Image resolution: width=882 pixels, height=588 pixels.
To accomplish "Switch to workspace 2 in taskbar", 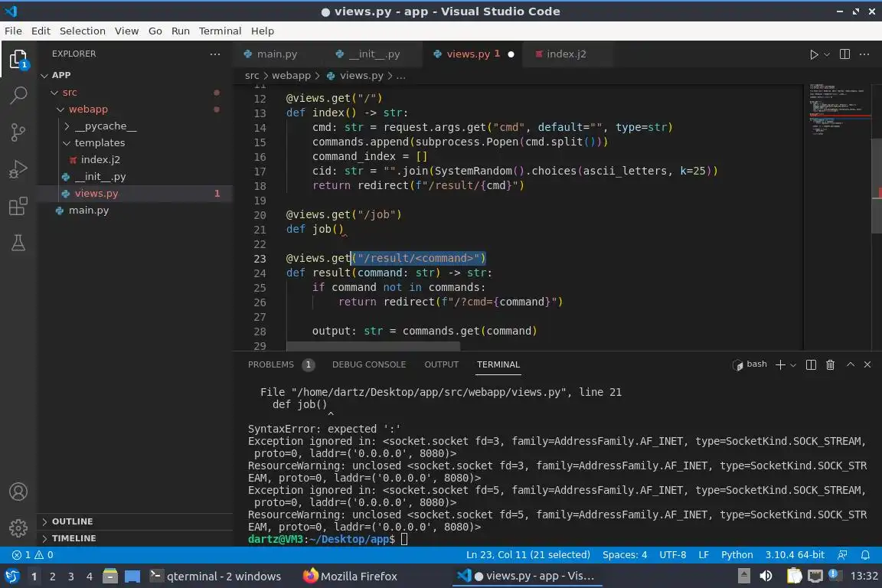I will 52,577.
